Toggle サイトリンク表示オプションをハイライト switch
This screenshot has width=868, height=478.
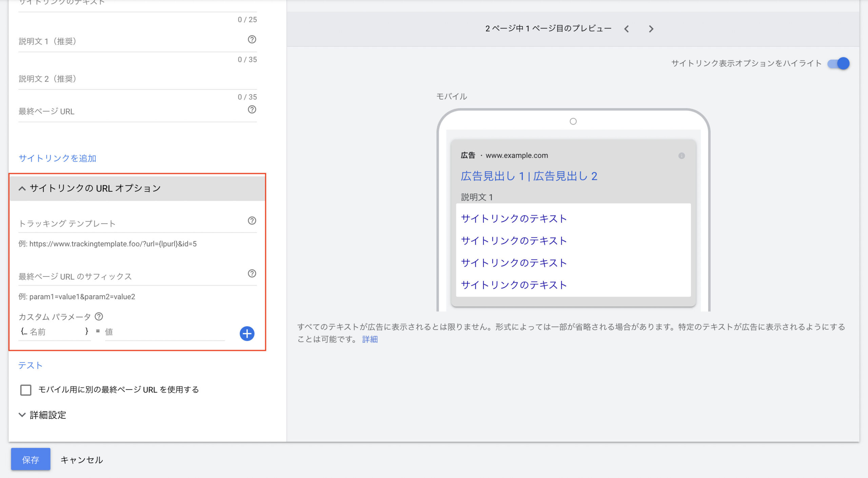pyautogui.click(x=838, y=64)
